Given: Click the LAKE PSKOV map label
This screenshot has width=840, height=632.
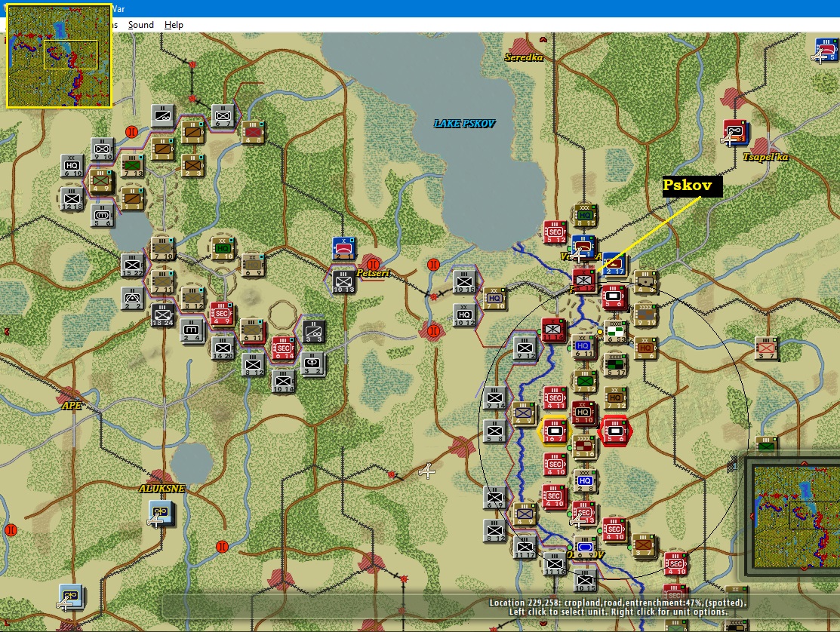Looking at the screenshot, I should pos(464,124).
